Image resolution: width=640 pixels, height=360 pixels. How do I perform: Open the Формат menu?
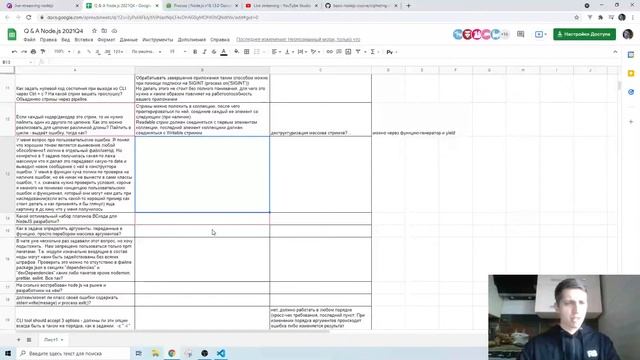106,40
